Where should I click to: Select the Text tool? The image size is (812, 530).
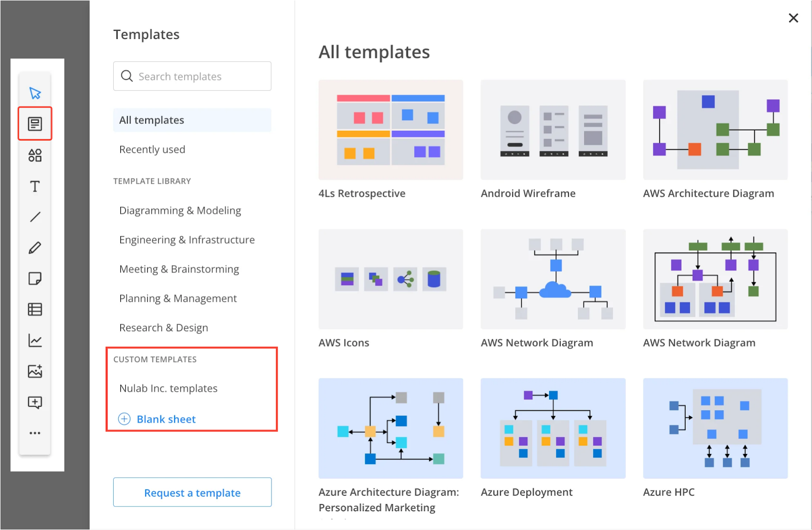pos(35,186)
